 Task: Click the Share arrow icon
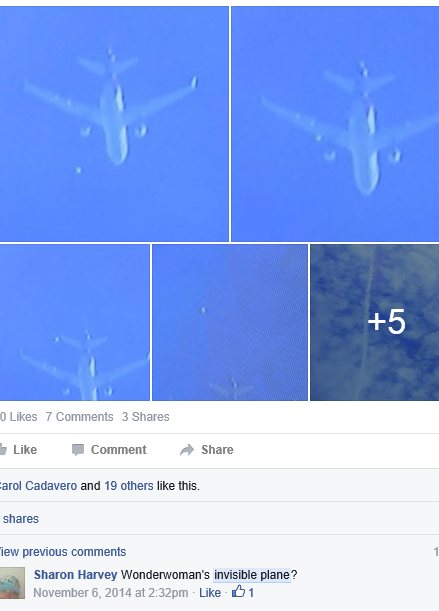coord(187,450)
